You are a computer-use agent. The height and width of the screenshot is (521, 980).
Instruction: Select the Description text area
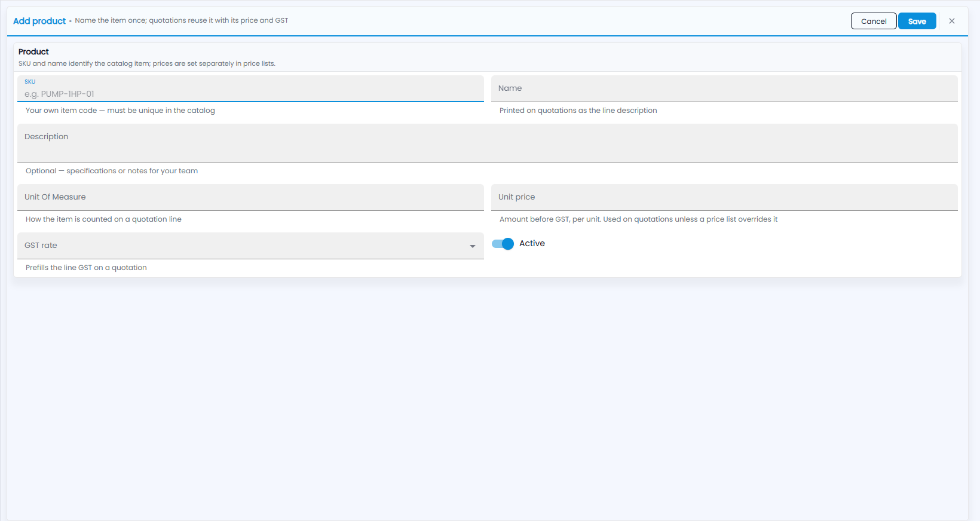click(488, 143)
